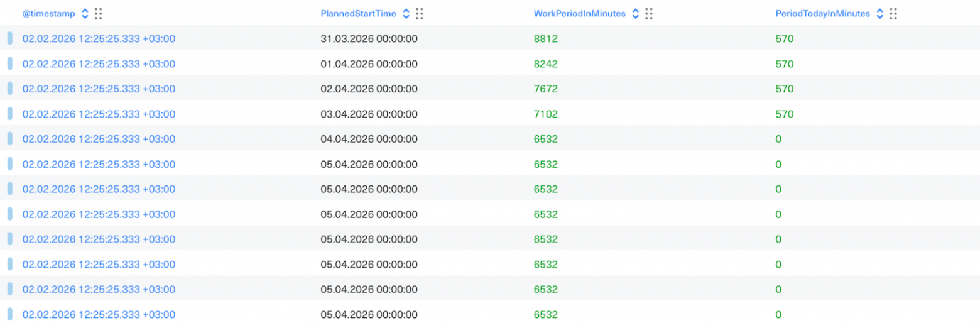980x323 pixels.
Task: Click the @timestamp column header label
Action: 48,14
